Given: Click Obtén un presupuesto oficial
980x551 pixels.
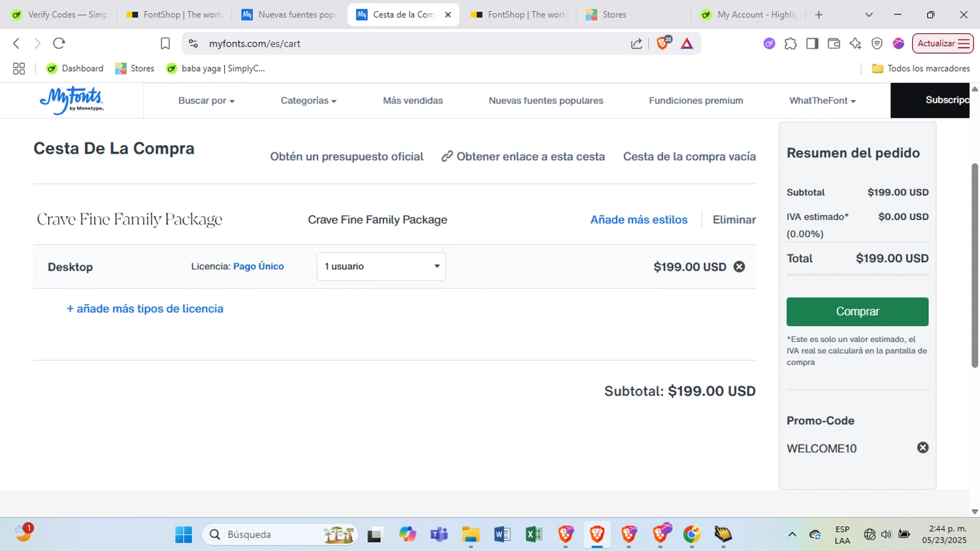Looking at the screenshot, I should (347, 157).
